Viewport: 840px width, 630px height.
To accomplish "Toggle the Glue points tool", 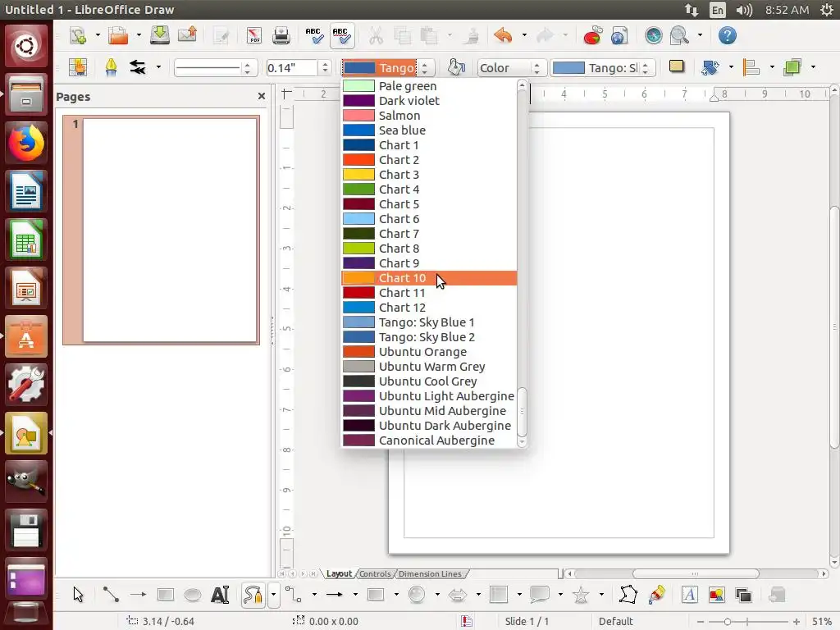I will (656, 595).
